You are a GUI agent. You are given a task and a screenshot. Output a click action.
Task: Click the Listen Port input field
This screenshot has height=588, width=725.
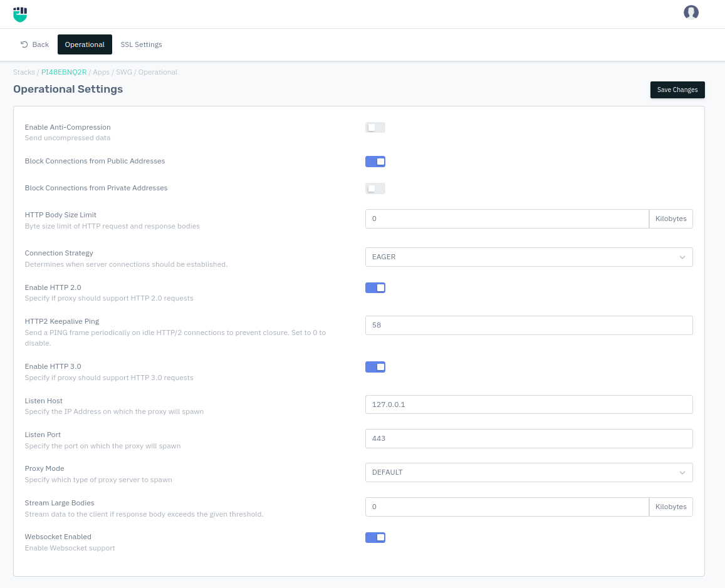tap(529, 438)
